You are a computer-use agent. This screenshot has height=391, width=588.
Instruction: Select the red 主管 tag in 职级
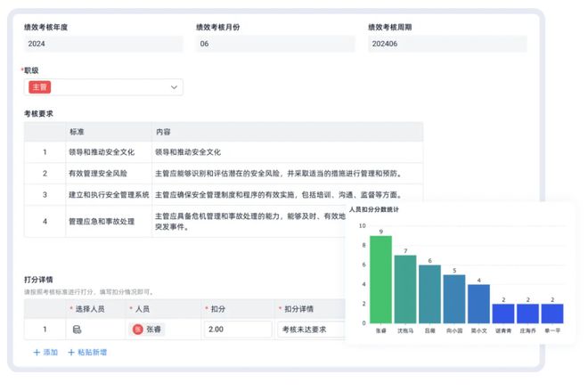pos(40,87)
